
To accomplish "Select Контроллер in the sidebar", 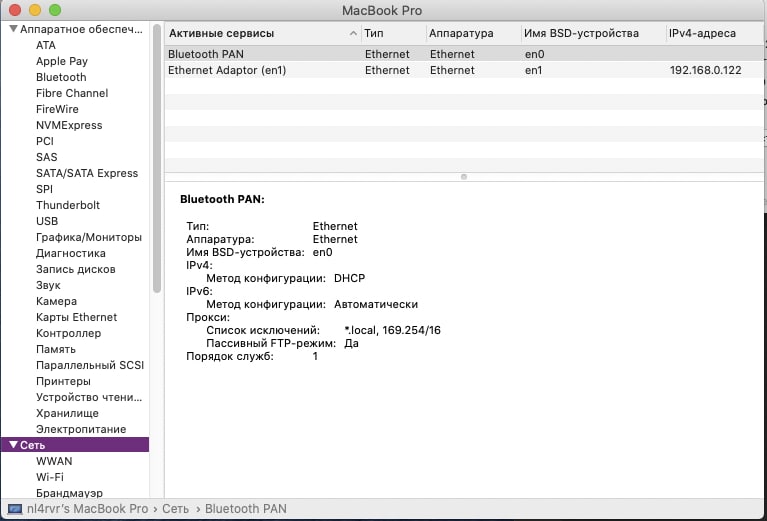I will tap(68, 333).
